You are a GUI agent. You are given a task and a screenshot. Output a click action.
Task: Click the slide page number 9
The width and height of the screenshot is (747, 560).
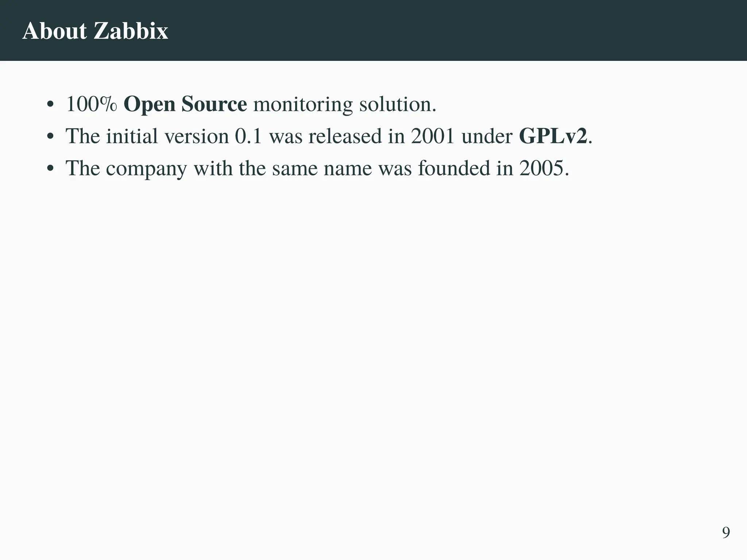point(726,533)
